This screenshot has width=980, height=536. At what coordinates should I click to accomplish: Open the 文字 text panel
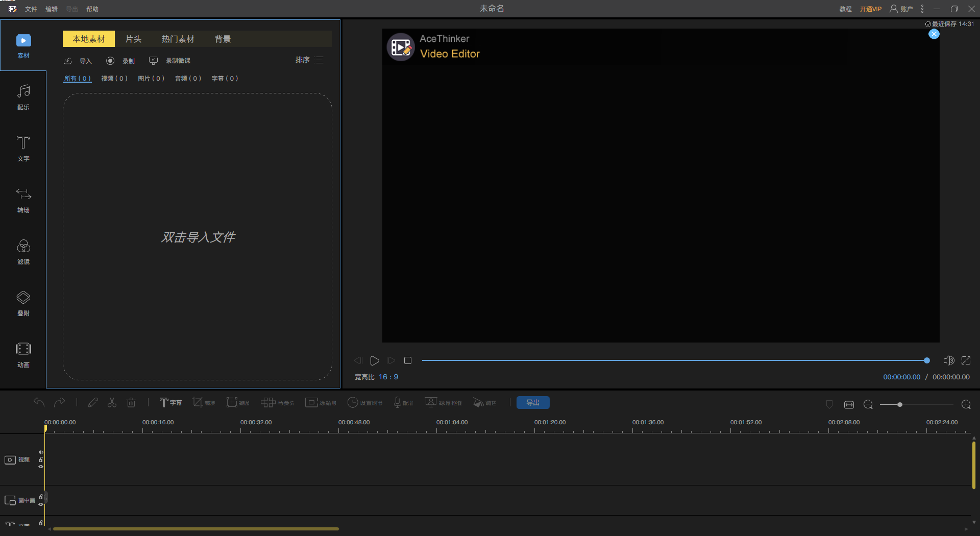23,149
